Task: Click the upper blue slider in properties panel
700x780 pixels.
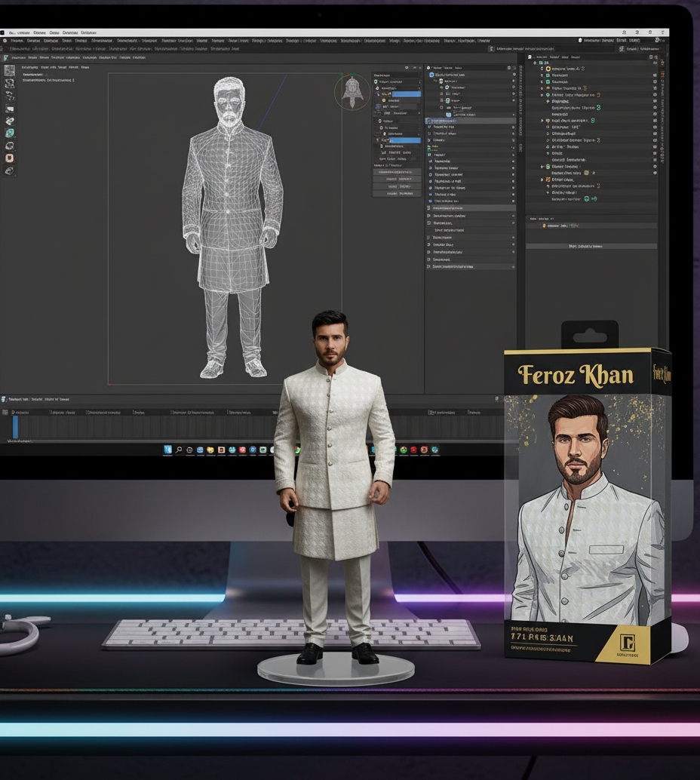Action: [x=407, y=94]
